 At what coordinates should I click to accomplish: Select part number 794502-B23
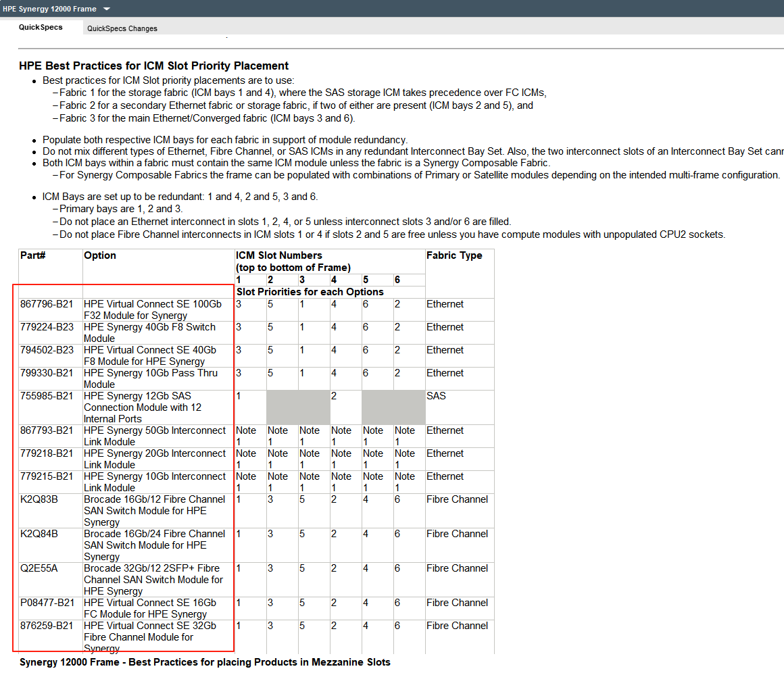point(47,350)
